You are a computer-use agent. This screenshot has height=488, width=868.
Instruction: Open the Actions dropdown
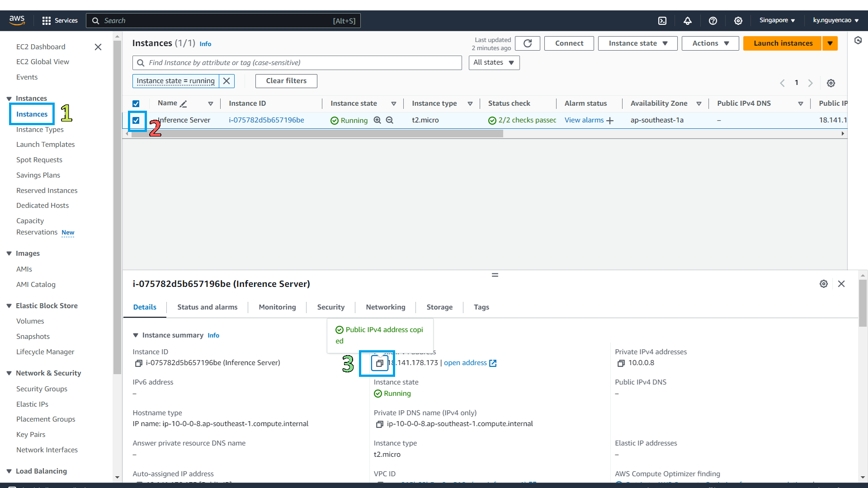pos(710,43)
